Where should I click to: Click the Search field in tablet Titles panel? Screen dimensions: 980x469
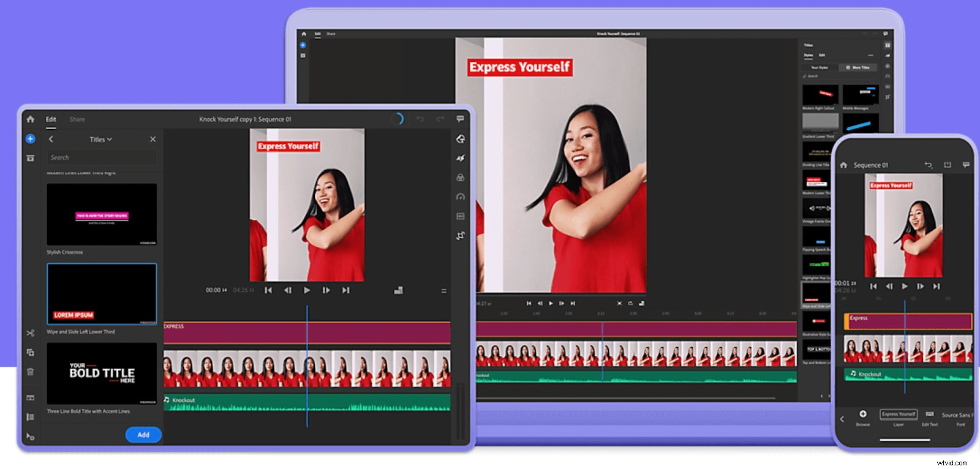point(102,157)
